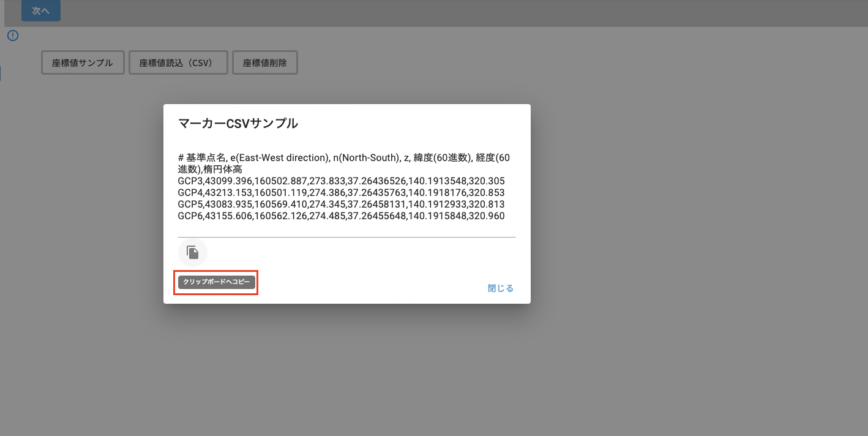Click the GCP3 data row
The width and height of the screenshot is (868, 436).
[341, 181]
